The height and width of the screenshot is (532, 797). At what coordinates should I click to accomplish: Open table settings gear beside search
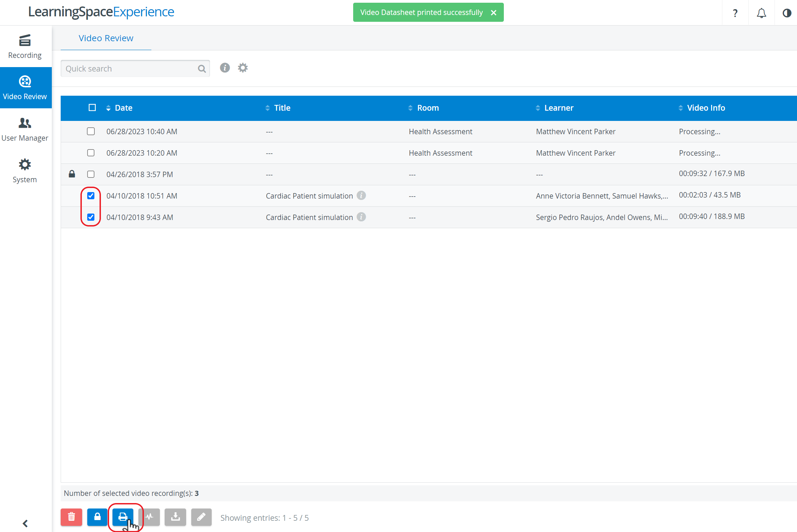tap(243, 68)
